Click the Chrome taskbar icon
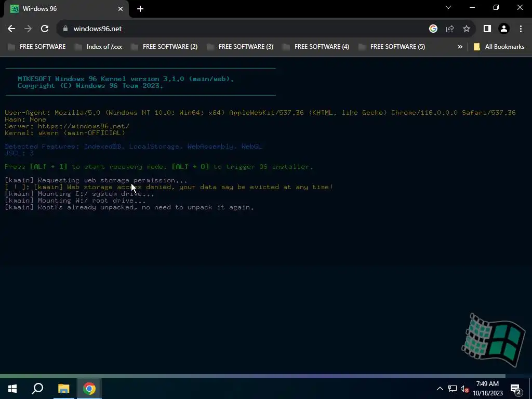The height and width of the screenshot is (399, 532). click(x=89, y=389)
